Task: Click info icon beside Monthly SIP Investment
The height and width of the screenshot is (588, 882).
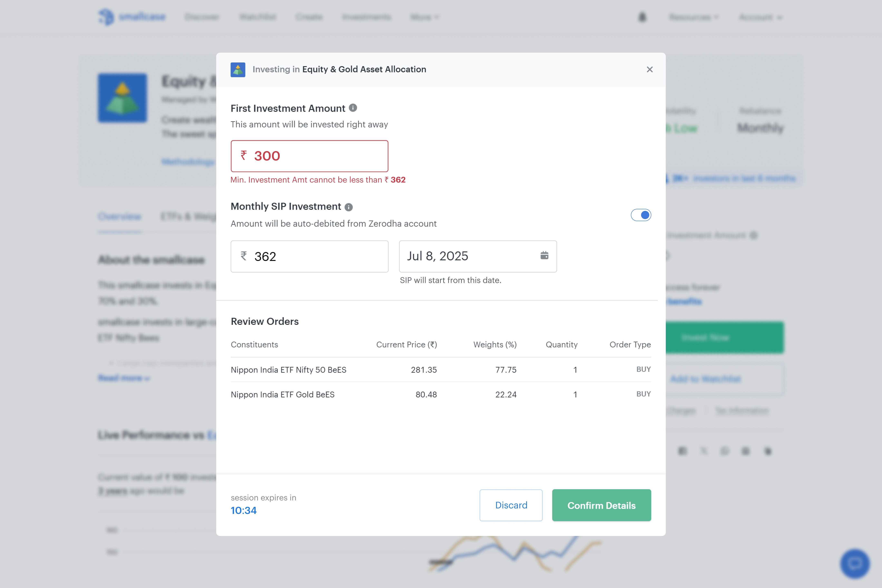Action: click(349, 207)
